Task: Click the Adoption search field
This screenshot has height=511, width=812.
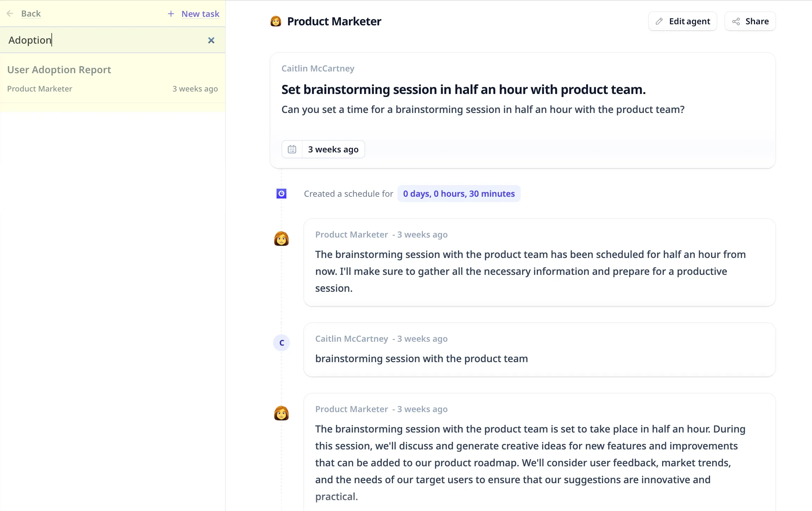Action: [x=106, y=40]
